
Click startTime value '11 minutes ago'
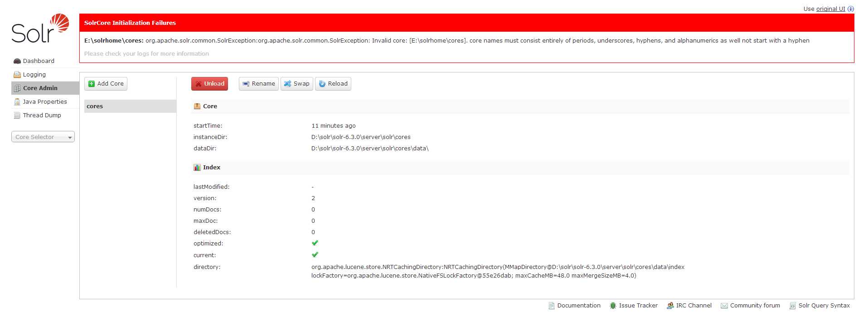[334, 126]
